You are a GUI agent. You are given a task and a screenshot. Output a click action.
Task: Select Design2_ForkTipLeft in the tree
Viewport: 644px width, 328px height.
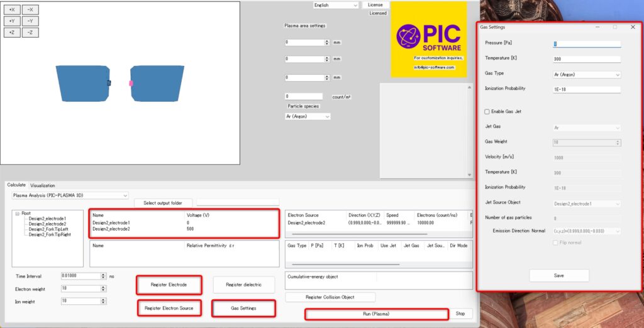pos(50,229)
